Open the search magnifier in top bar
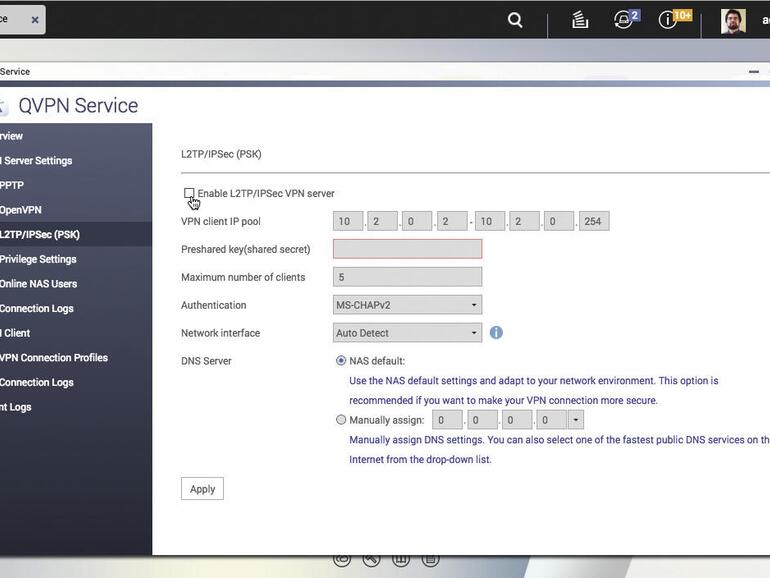 [515, 20]
